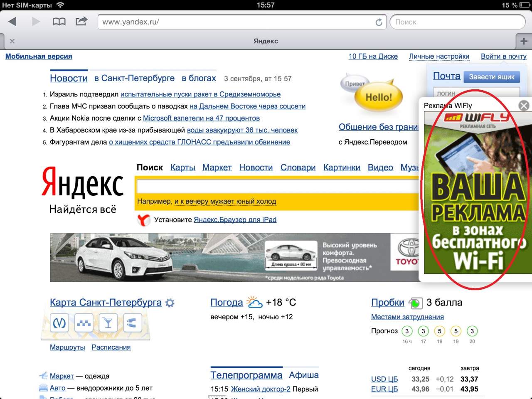Open Карта Санкт-Петербурга link
Screen dimensions: 532x399
[106, 303]
